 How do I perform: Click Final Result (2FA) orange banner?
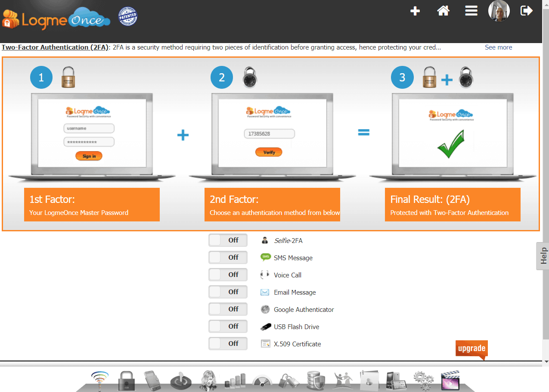[453, 205]
